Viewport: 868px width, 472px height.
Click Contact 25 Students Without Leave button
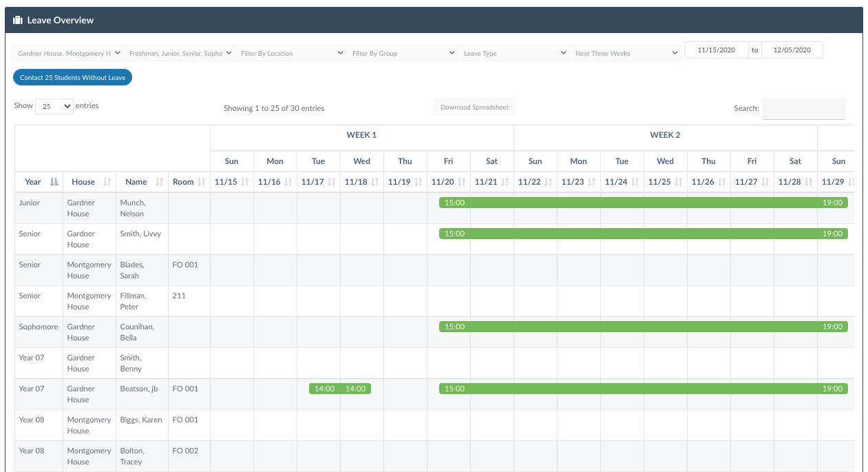point(72,78)
